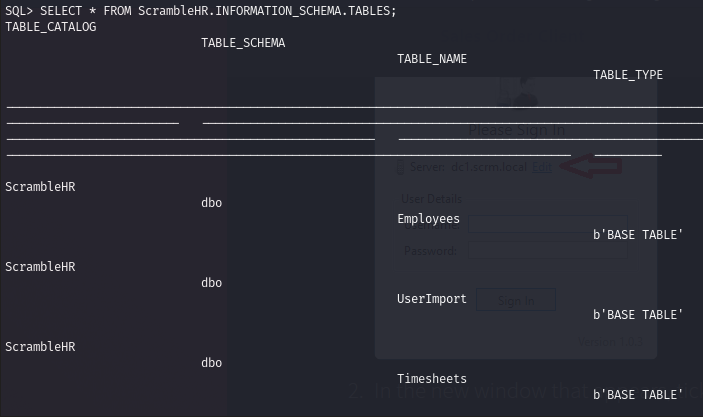
Task: Focus the Password input field
Action: coord(548,251)
